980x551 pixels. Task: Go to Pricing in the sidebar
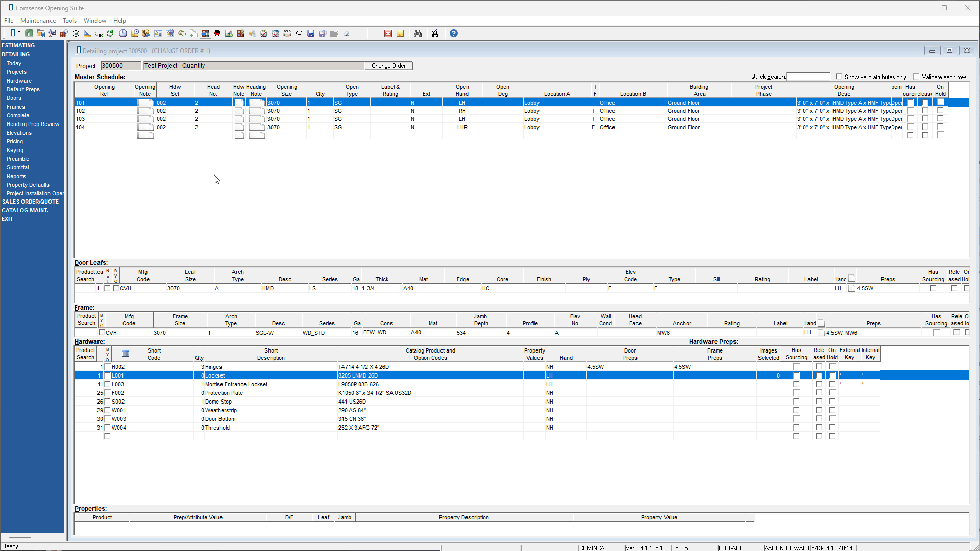[15, 141]
